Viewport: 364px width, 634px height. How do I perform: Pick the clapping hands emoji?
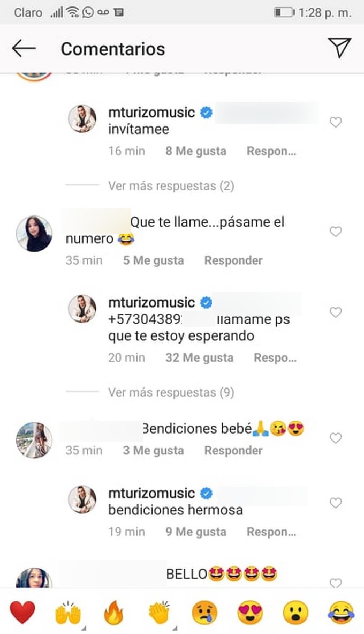[159, 612]
